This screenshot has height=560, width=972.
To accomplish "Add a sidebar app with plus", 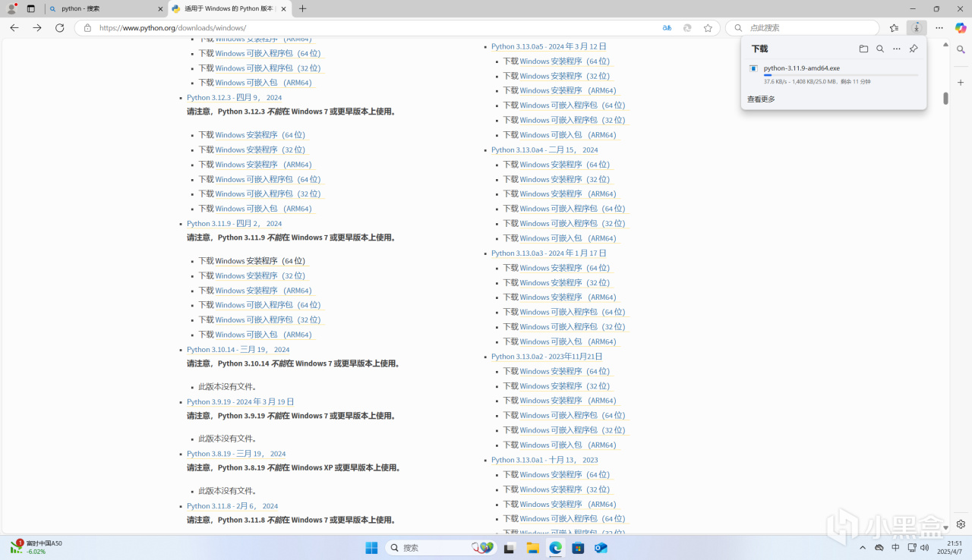I will tap(961, 82).
